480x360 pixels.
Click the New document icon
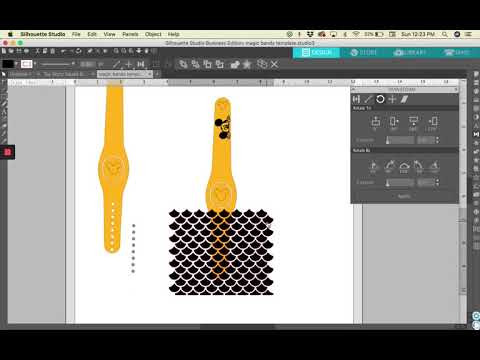(x=4, y=51)
